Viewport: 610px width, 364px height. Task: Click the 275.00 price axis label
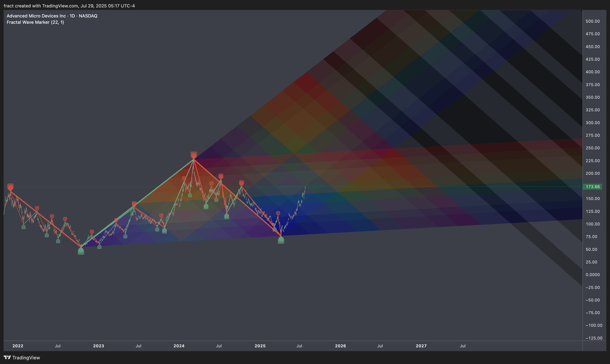593,135
